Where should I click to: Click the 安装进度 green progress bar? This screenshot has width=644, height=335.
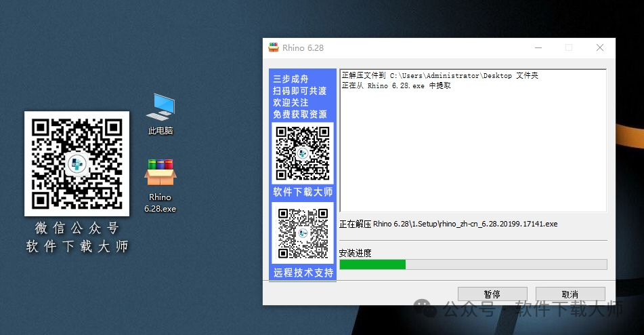click(473, 264)
